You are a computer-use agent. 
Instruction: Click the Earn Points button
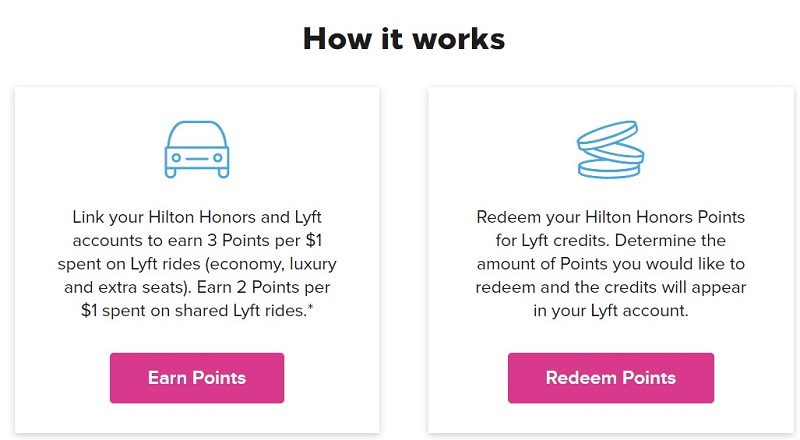[197, 378]
